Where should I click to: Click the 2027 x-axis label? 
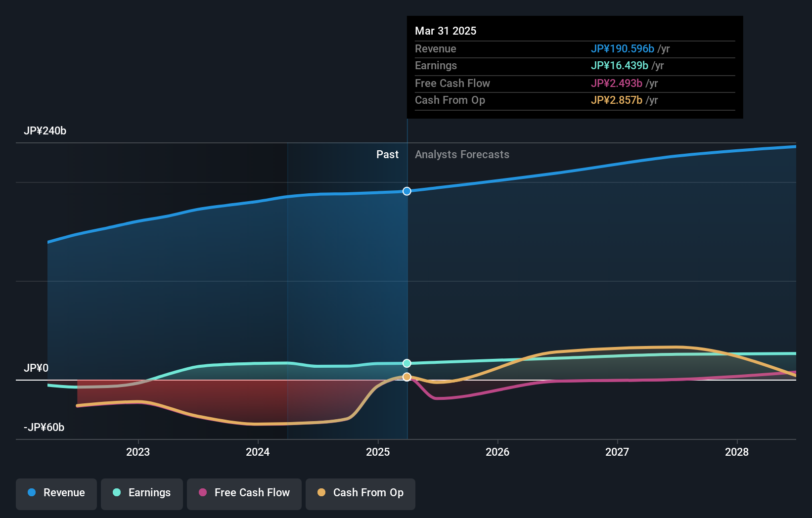coord(617,452)
